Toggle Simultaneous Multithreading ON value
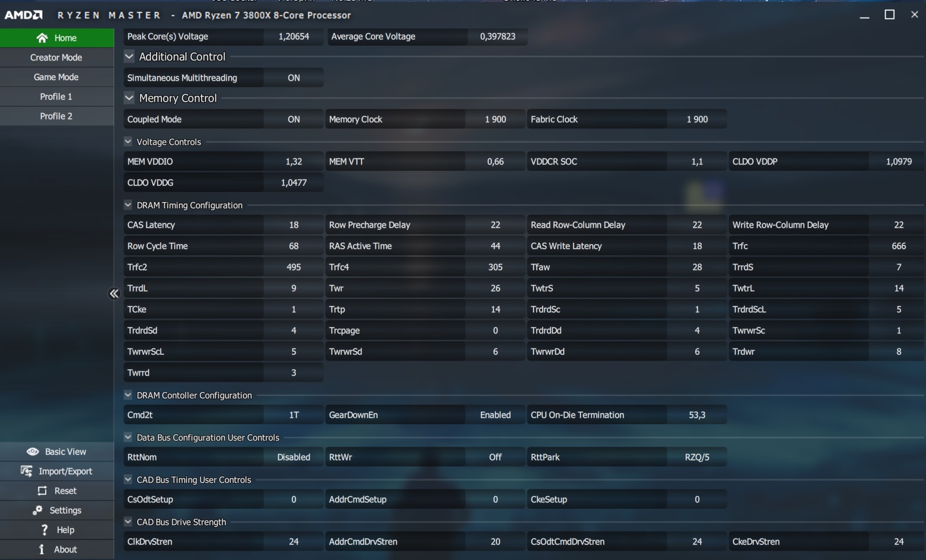The image size is (926, 560). click(x=294, y=78)
